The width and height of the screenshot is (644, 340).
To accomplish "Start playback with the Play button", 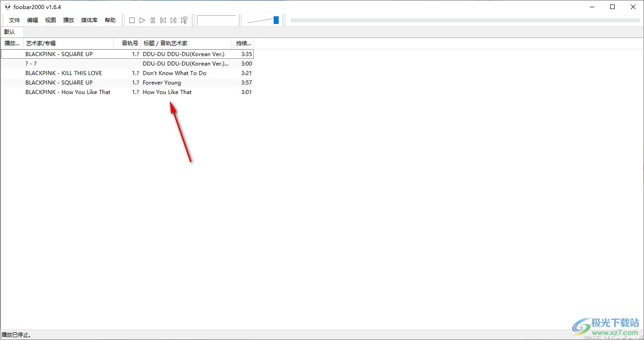I will pyautogui.click(x=142, y=20).
